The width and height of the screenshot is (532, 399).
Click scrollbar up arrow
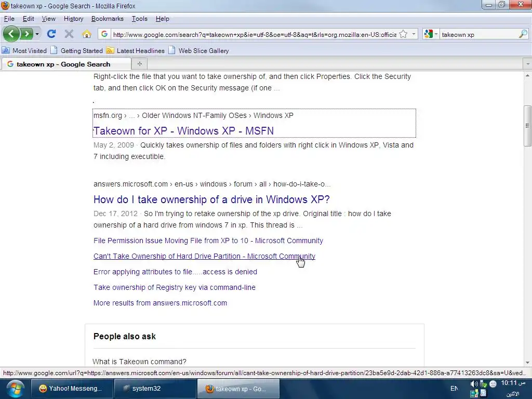point(527,76)
